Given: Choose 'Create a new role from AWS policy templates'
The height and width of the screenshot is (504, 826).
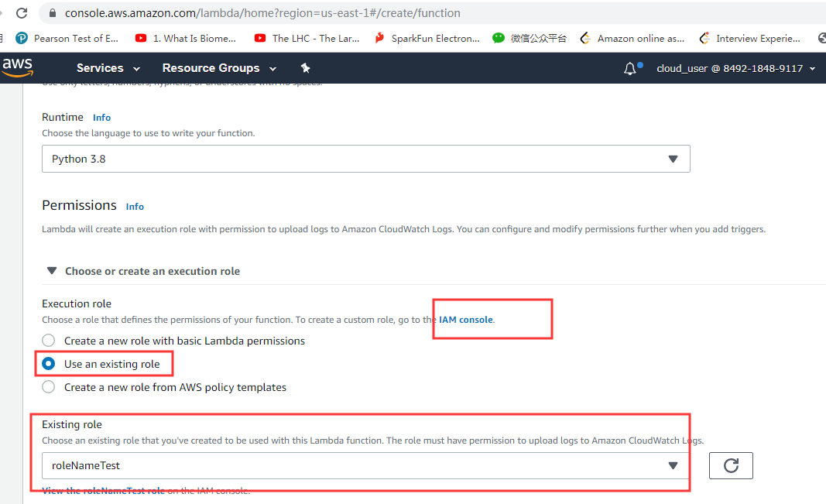Looking at the screenshot, I should [48, 386].
